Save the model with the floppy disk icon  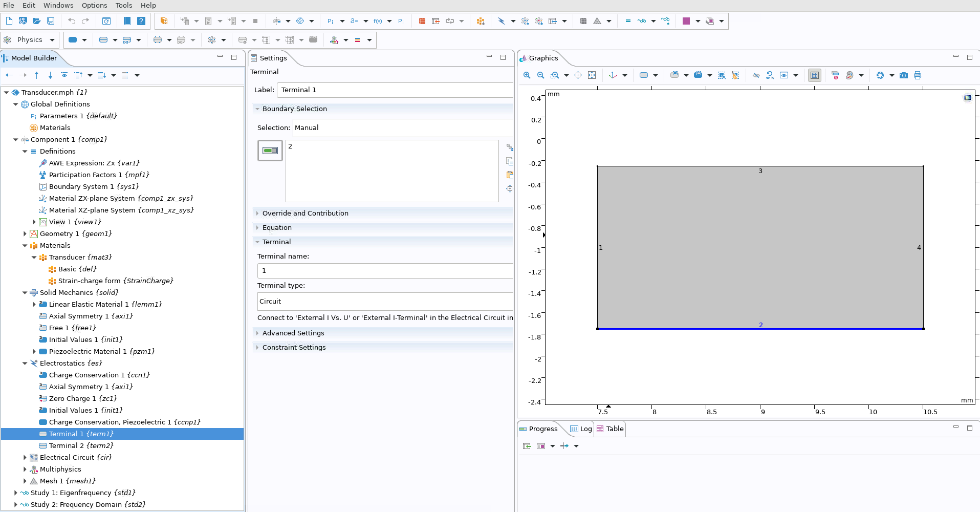[51, 21]
